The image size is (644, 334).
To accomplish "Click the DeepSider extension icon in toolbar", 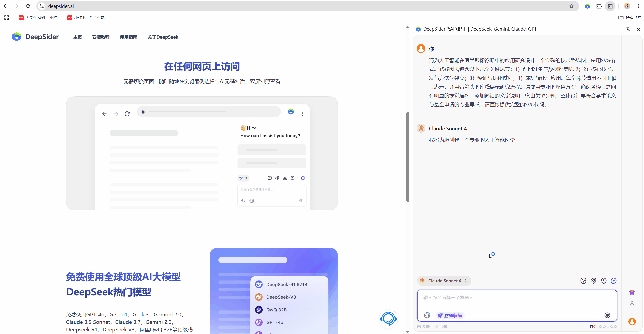I will click(587, 6).
